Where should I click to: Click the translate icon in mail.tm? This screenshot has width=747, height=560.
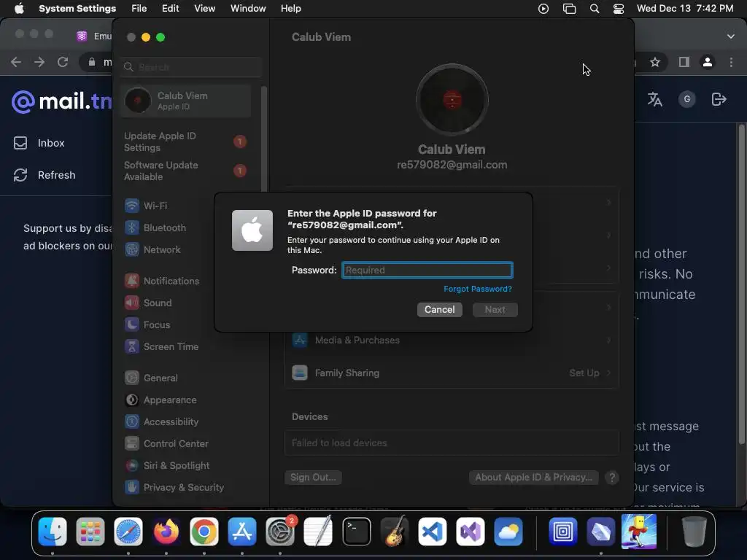pos(654,99)
